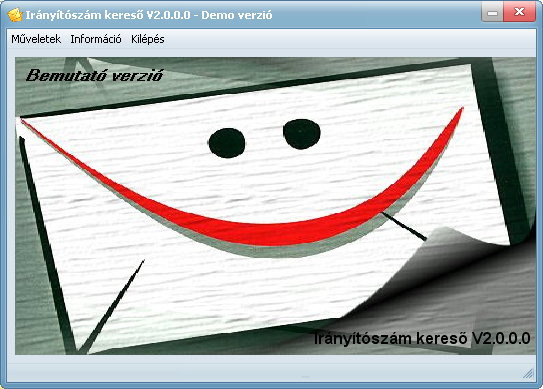The height and width of the screenshot is (389, 543).
Task: Click the window resize grip icon
Action: point(528,373)
